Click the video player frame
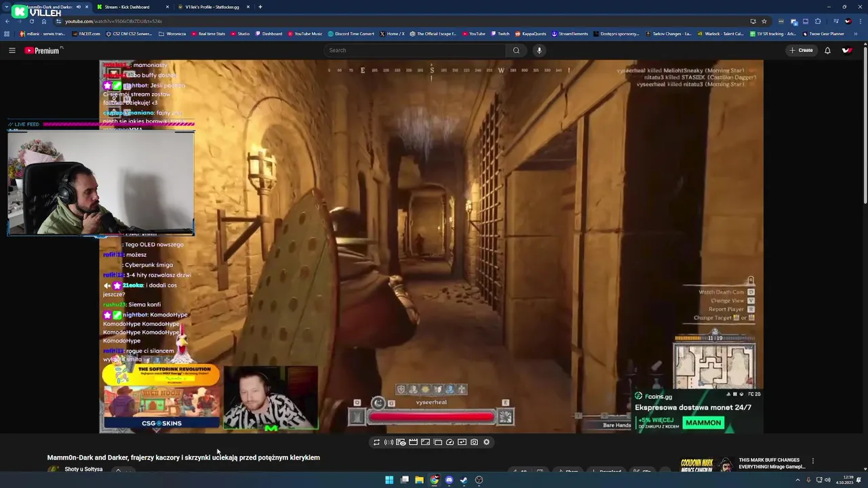This screenshot has width=868, height=488. tap(431, 247)
